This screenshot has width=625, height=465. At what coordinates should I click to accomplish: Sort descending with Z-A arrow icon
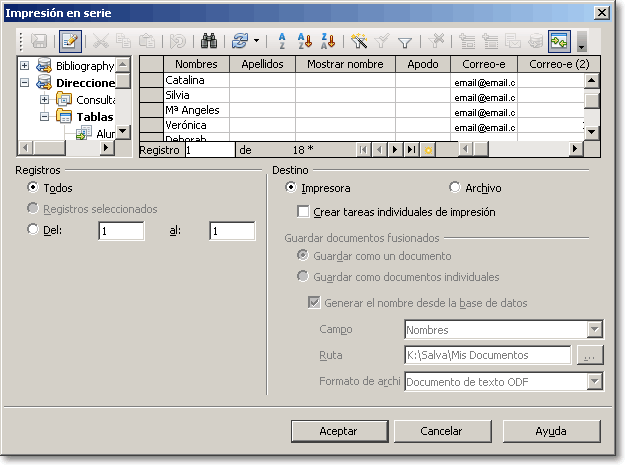[x=328, y=41]
